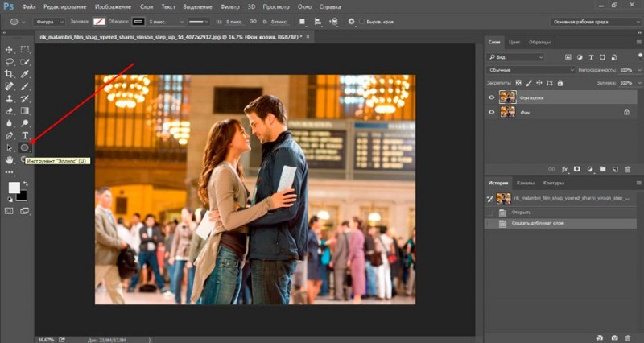Open the Фильтр menu
Screen dimensions: 644x343
[x=229, y=7]
